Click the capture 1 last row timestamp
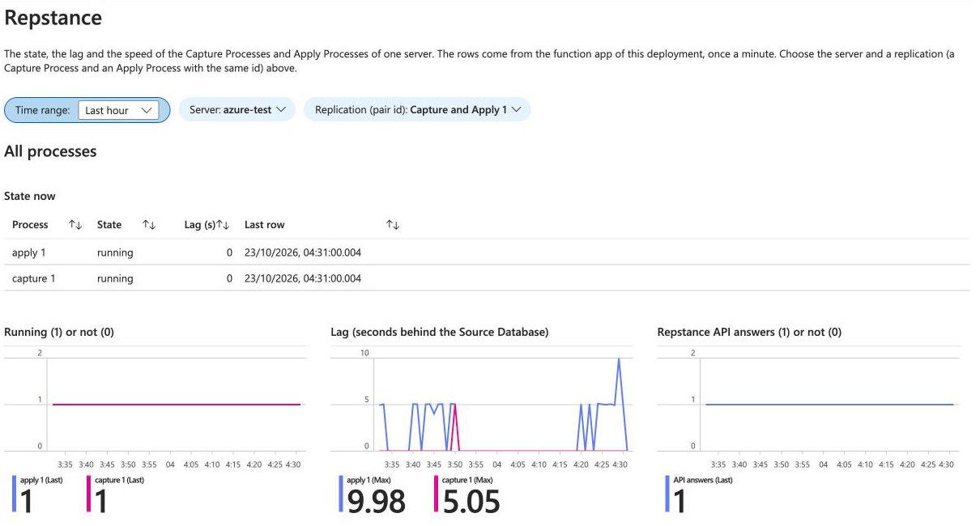The height and width of the screenshot is (526, 980). coord(303,278)
